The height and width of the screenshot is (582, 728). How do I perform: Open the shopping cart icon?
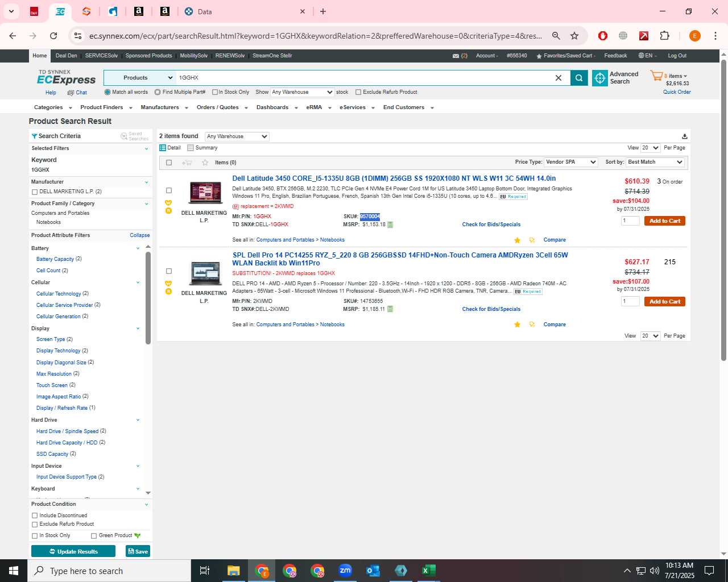tap(656, 76)
